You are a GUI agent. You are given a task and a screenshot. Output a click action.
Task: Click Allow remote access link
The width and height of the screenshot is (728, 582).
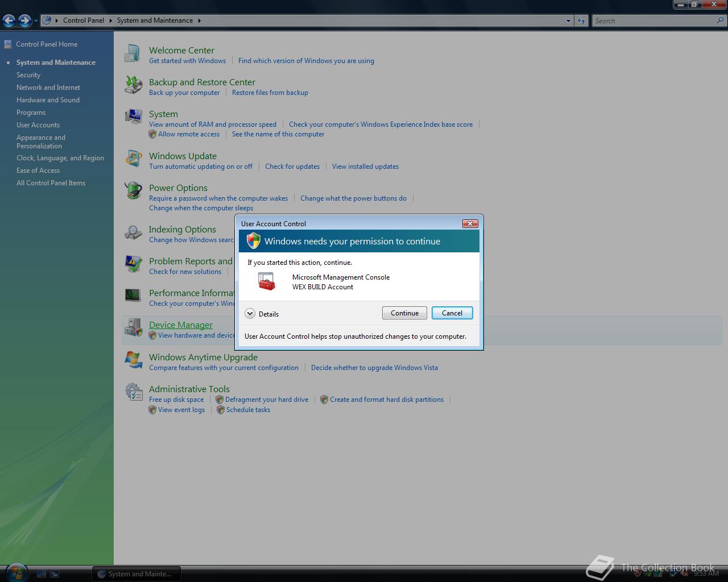[189, 134]
